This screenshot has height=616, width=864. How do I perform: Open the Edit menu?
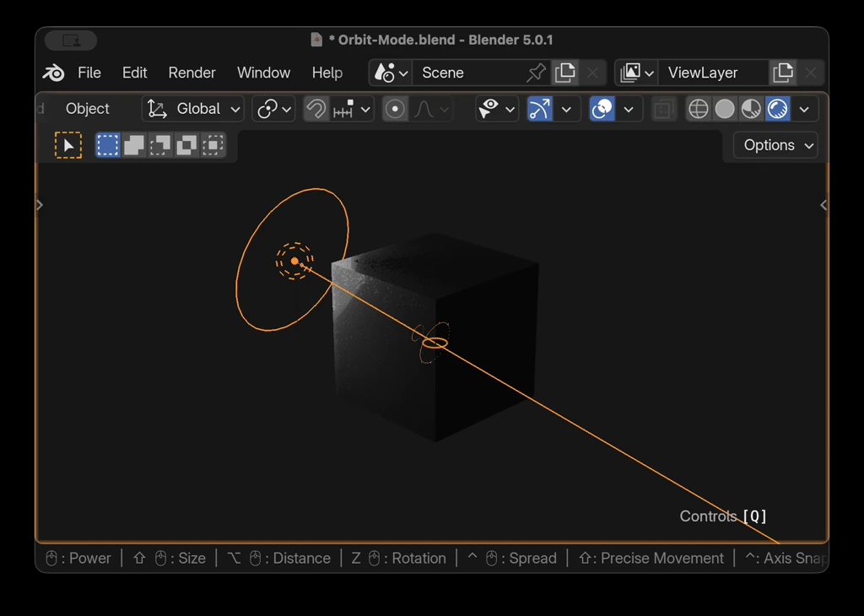(x=134, y=73)
